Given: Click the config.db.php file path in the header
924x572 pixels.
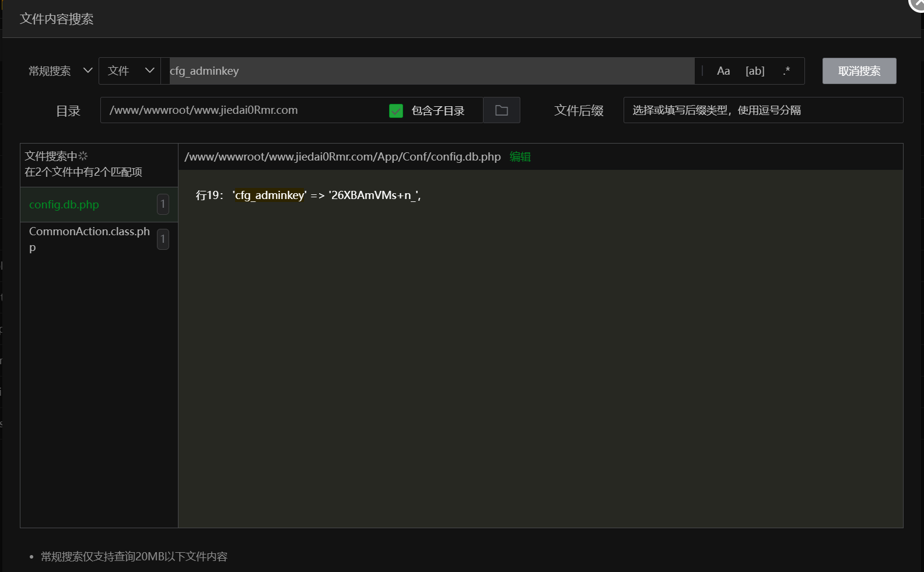Looking at the screenshot, I should click(342, 157).
